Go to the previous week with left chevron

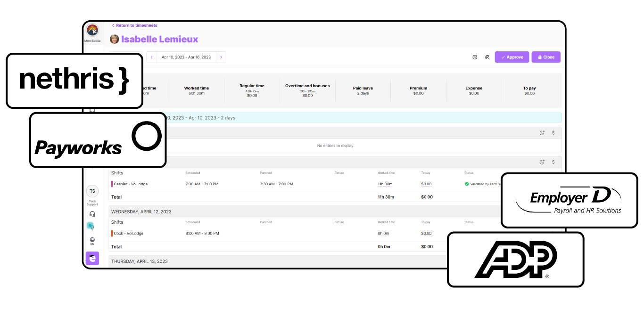[x=151, y=57]
